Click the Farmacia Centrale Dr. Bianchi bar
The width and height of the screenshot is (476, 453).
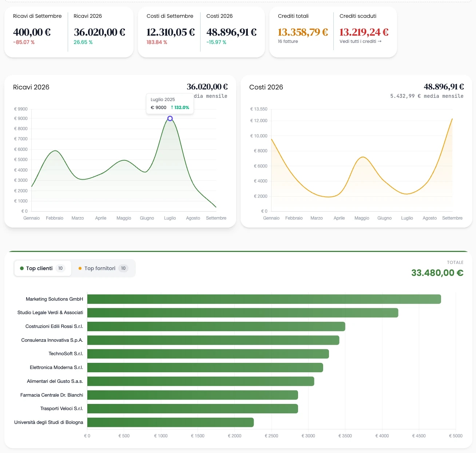click(193, 395)
